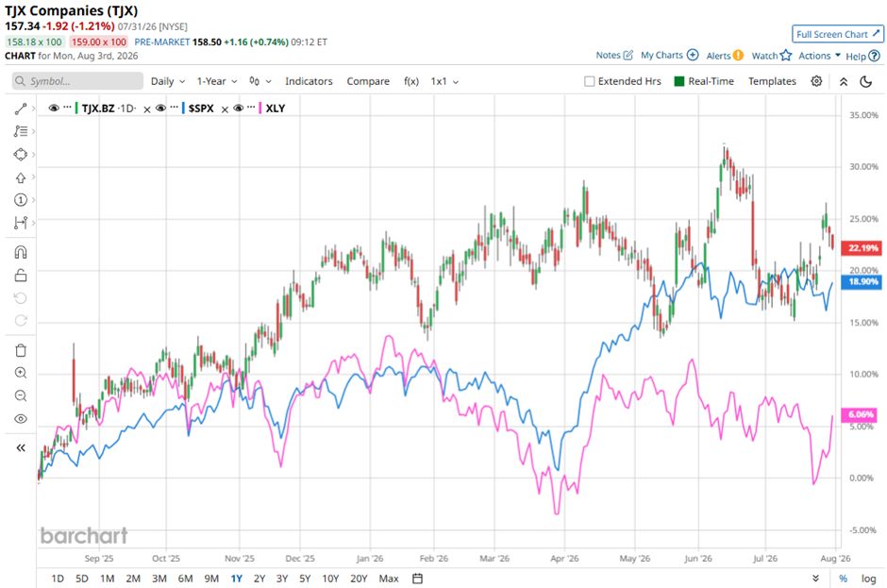Click the Notes edit icon
This screenshot has height=588, width=887.
(x=628, y=55)
